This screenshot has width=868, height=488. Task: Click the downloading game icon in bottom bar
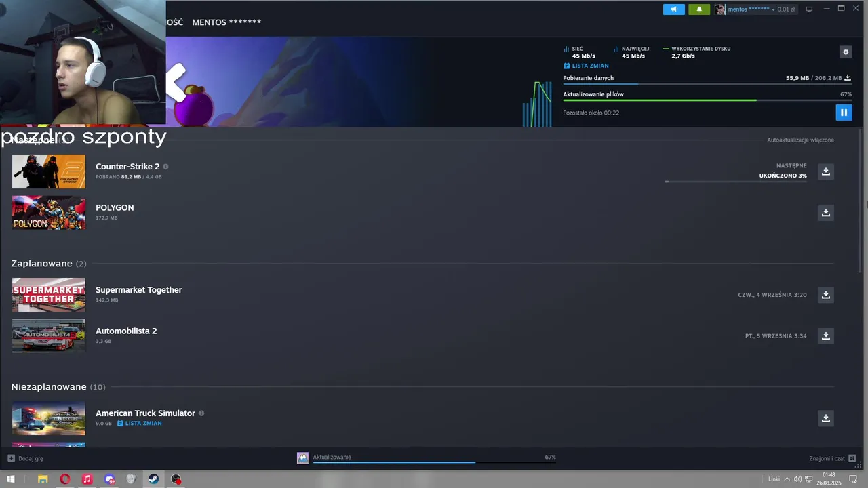click(302, 458)
